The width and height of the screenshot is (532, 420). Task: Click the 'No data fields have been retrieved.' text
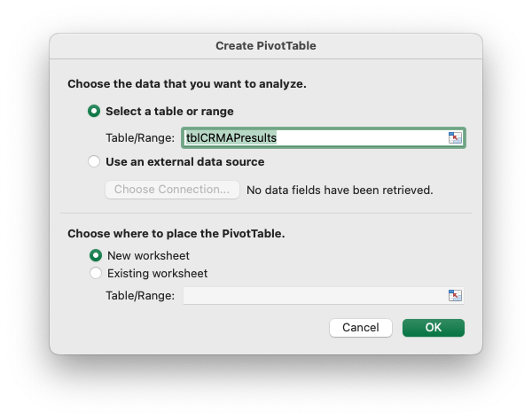[339, 190]
